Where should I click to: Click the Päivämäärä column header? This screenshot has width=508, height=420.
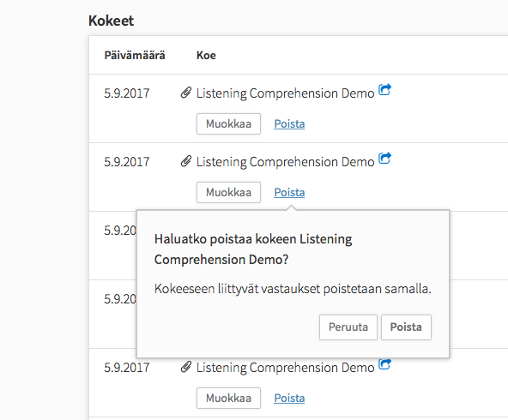[x=135, y=56]
